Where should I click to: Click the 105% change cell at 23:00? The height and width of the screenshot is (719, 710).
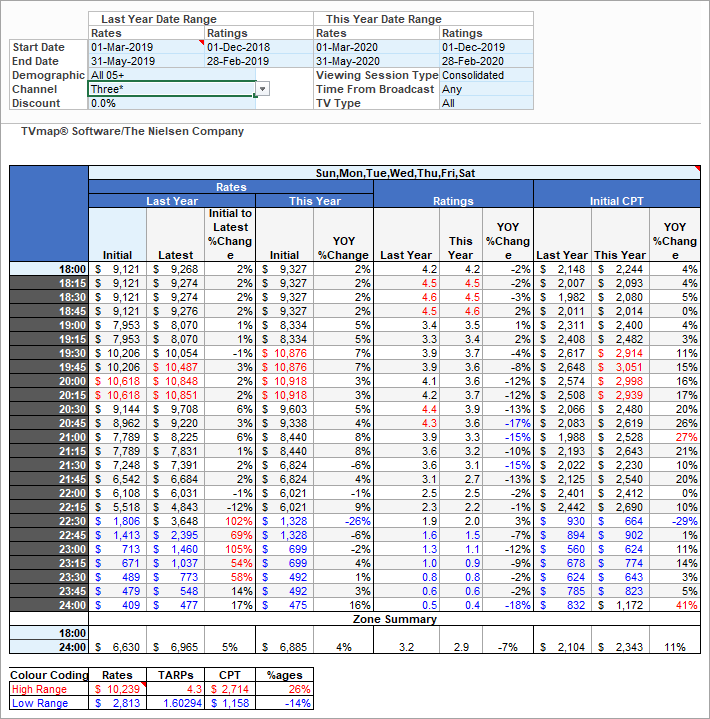tap(230, 549)
